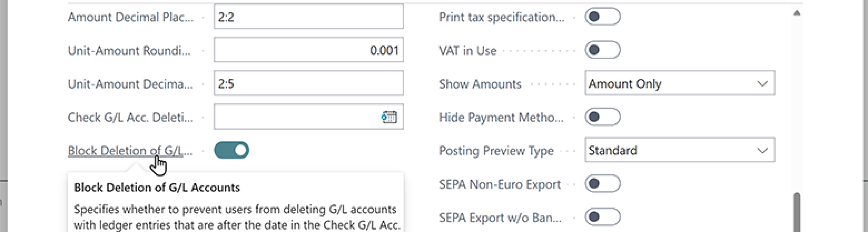
Task: Click the vertical scrollbar thumb
Action: (x=797, y=212)
